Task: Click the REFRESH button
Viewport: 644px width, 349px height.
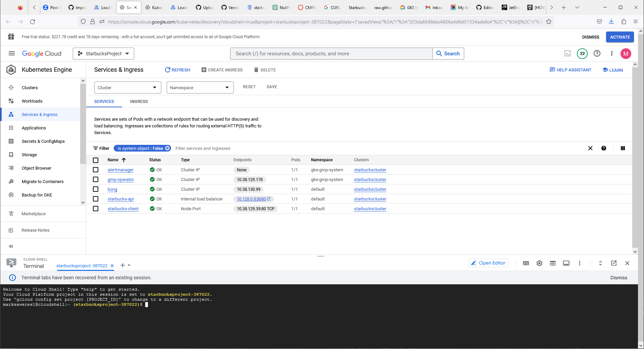Action: point(177,70)
